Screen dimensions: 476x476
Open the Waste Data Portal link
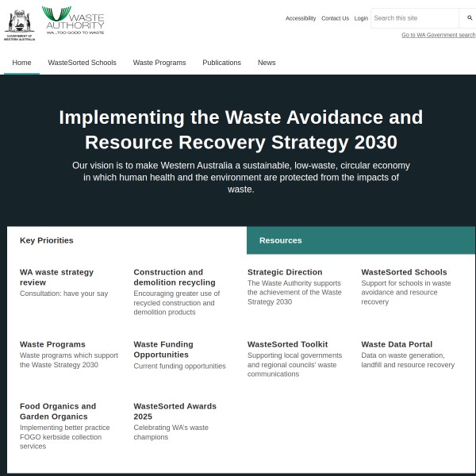(397, 344)
